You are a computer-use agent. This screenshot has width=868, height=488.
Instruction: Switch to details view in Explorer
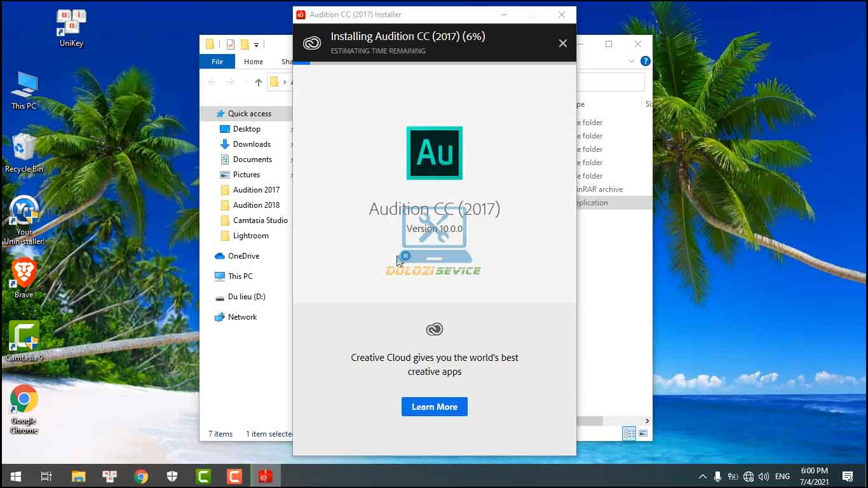(629, 433)
